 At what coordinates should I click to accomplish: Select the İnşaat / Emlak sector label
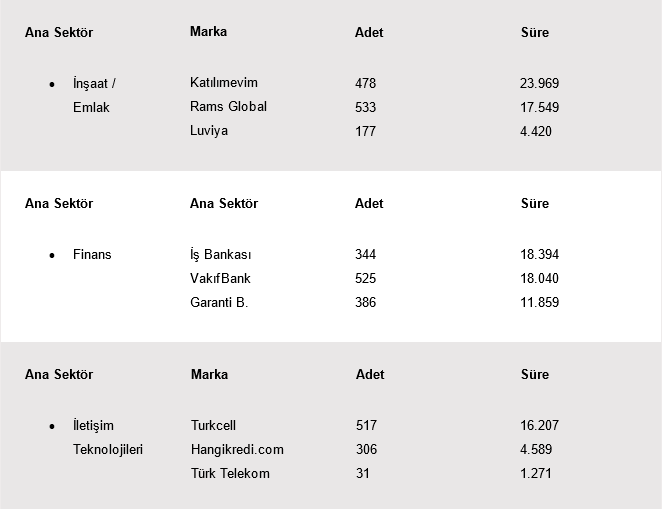pyautogui.click(x=94, y=95)
